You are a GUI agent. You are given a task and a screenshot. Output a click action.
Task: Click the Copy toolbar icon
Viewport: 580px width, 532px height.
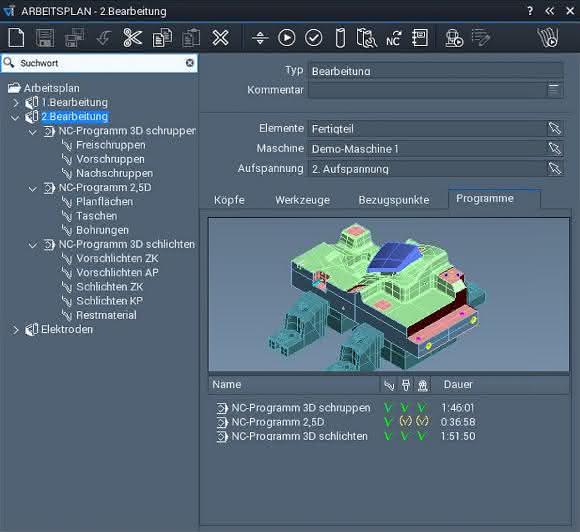point(162,38)
